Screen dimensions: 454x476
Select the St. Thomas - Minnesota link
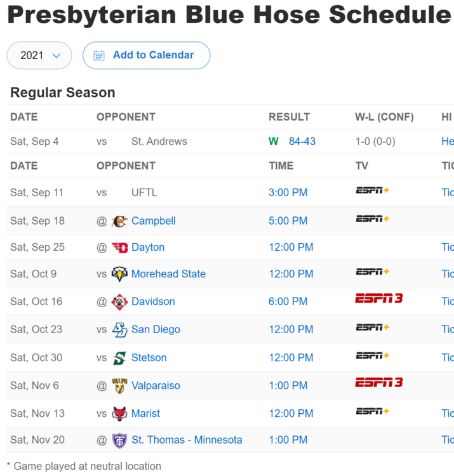coord(187,440)
